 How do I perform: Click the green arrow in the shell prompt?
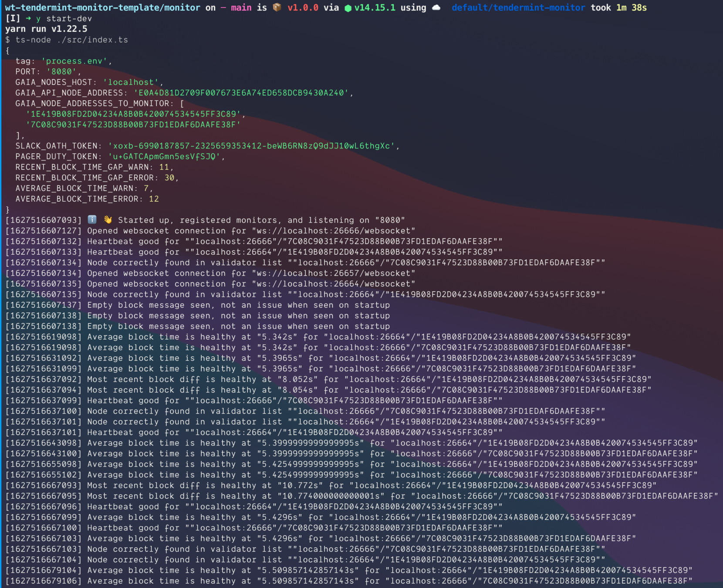point(28,18)
